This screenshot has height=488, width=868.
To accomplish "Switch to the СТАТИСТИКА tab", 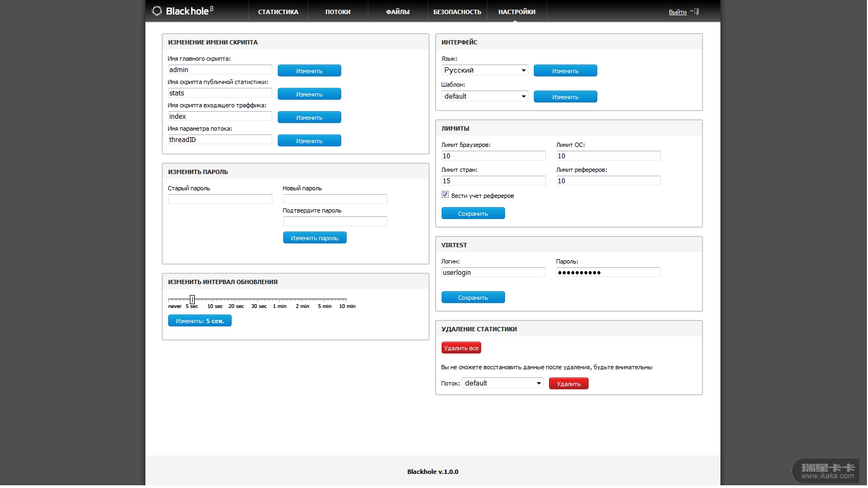I will pos(278,11).
